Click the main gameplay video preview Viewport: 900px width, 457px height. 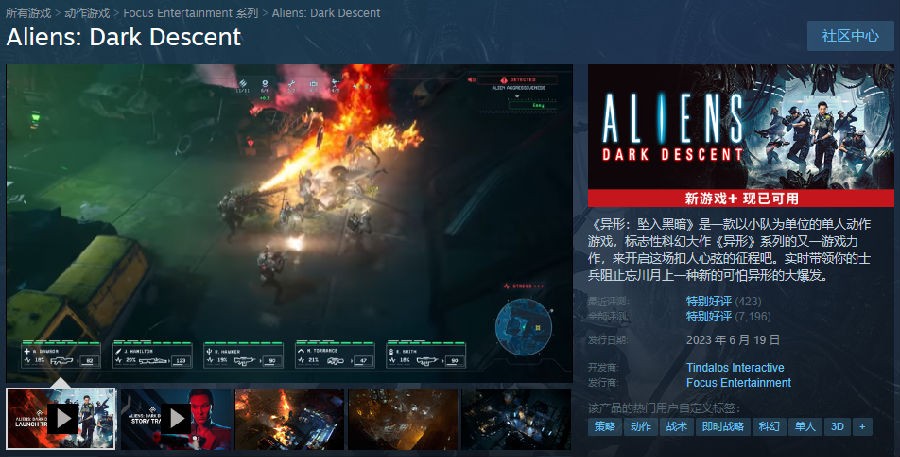click(x=290, y=223)
